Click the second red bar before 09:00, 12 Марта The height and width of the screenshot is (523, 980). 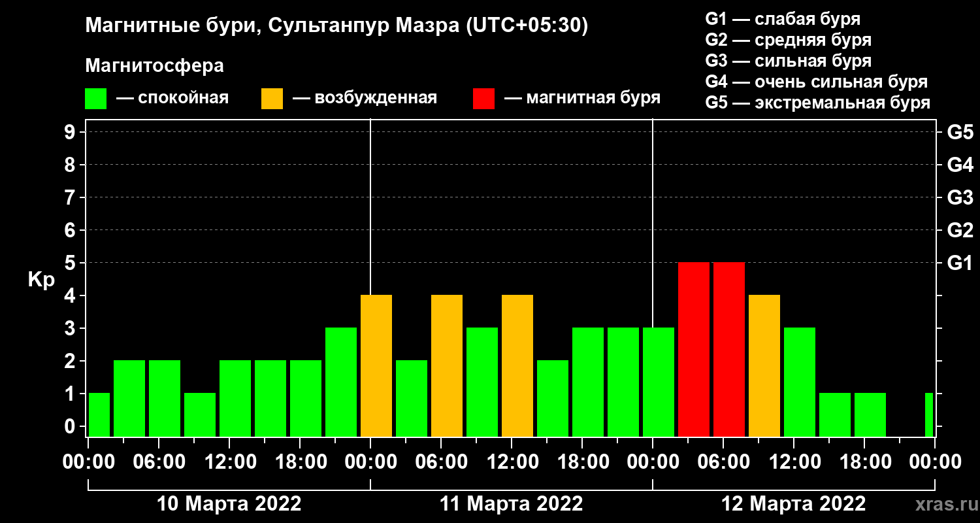[x=729, y=349]
